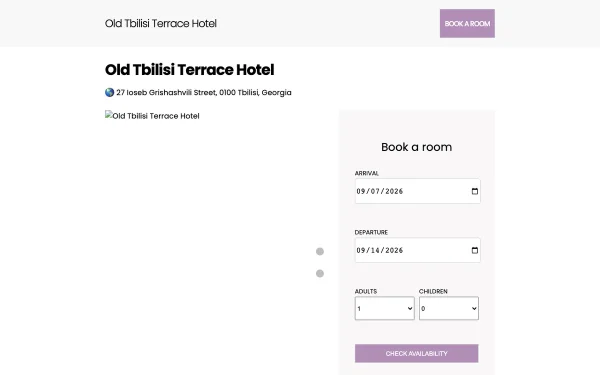The height and width of the screenshot is (375, 600).
Task: Select the second gray carousel dot
Action: coord(320,274)
